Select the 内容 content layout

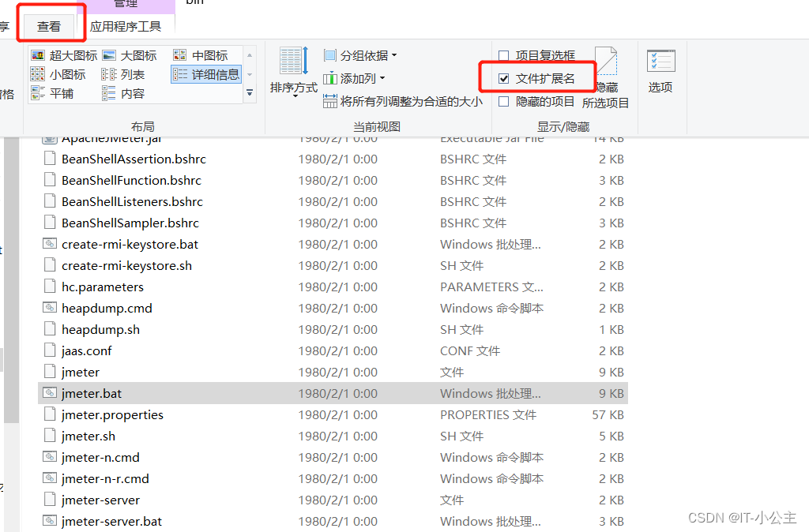tap(122, 94)
